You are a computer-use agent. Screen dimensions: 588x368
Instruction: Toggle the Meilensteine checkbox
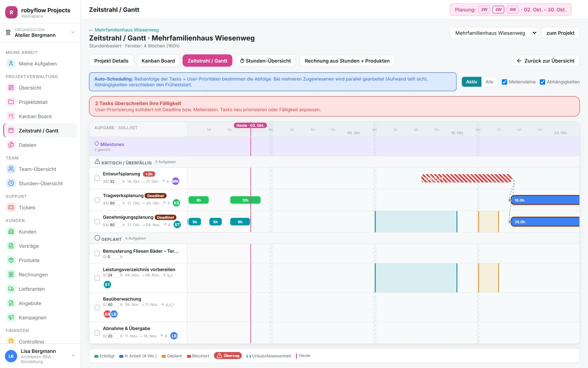tap(504, 82)
